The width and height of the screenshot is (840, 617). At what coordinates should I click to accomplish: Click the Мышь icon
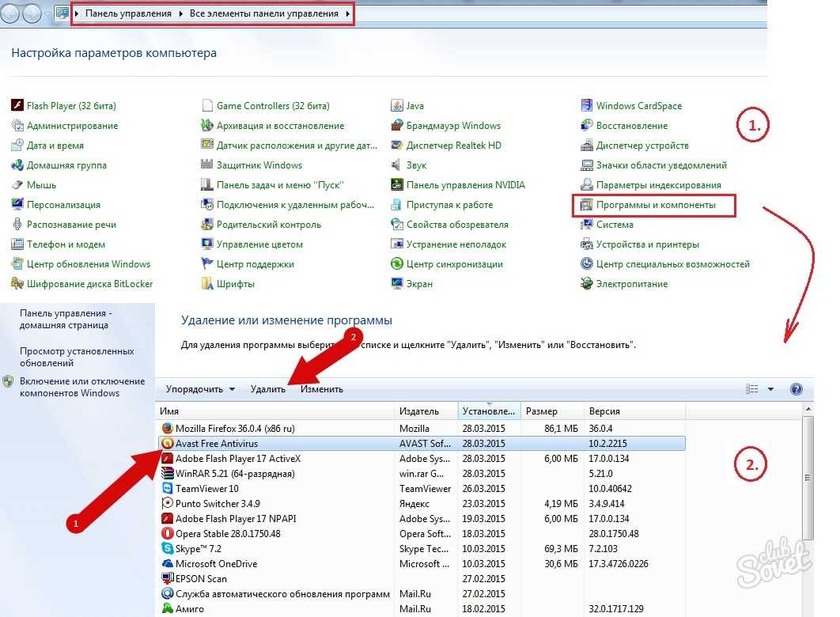[17, 185]
